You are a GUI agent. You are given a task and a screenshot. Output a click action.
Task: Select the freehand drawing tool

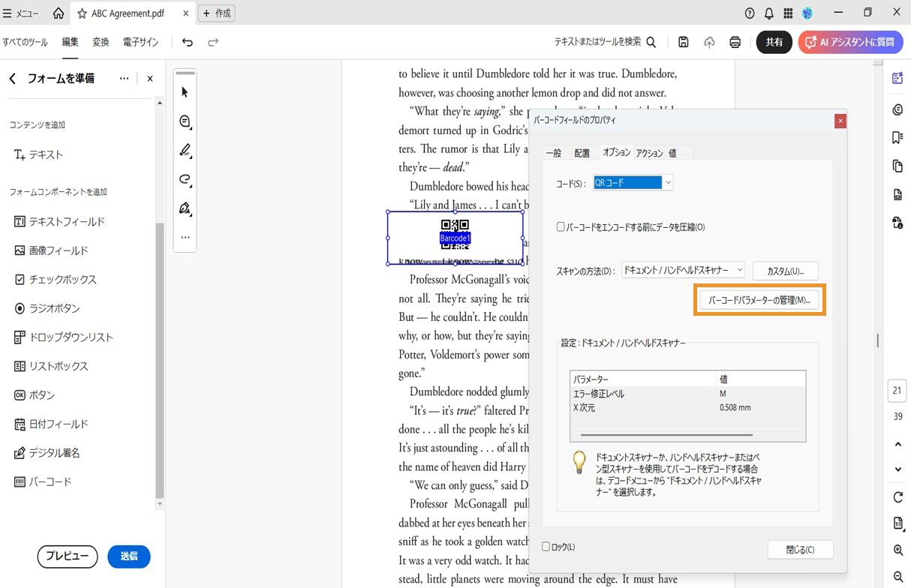(x=184, y=179)
